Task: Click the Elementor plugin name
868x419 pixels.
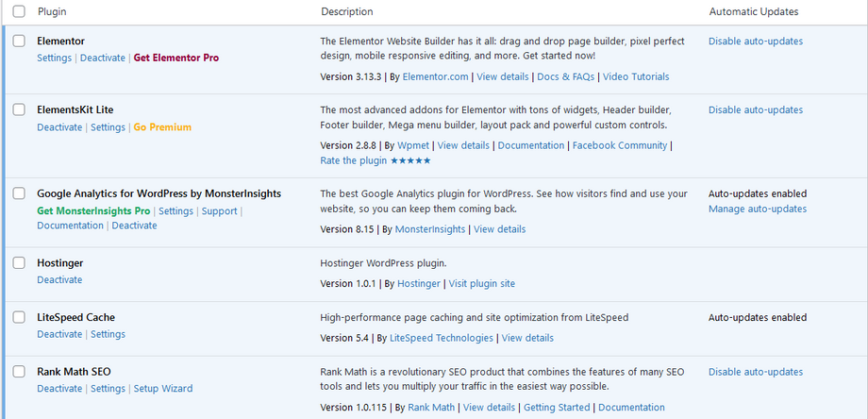Action: pos(61,41)
